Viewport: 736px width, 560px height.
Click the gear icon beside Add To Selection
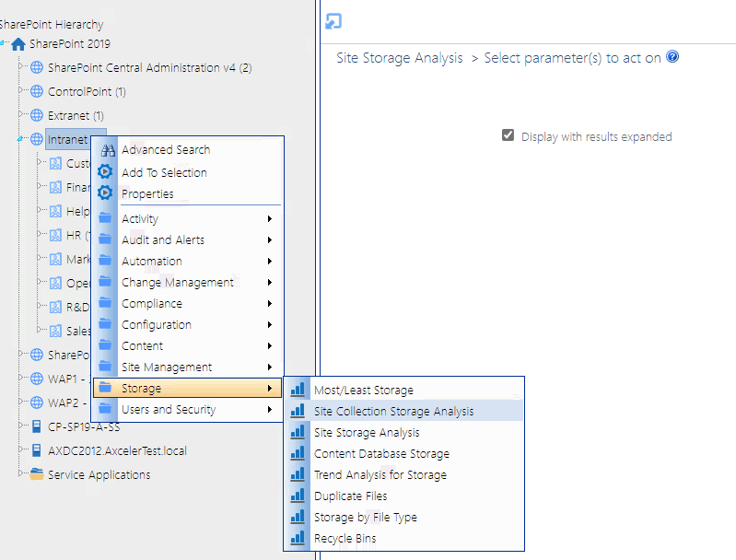(105, 172)
